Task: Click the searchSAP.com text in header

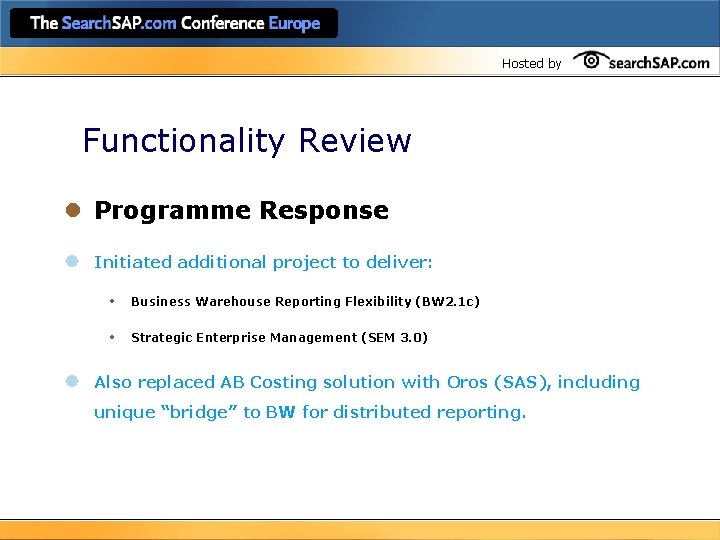Action: pos(659,63)
